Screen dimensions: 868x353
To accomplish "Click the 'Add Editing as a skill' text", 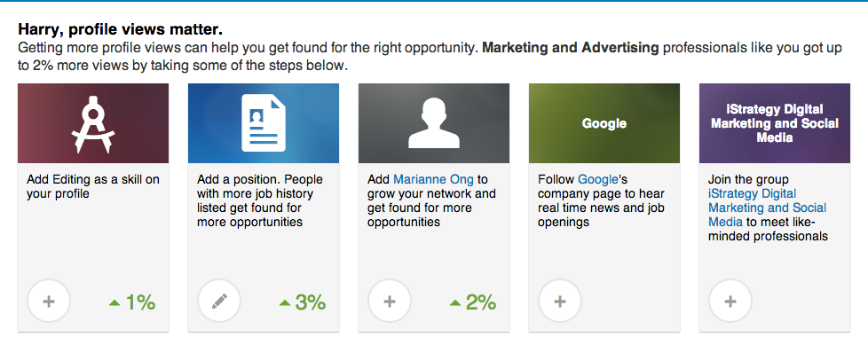I will pyautogui.click(x=93, y=187).
